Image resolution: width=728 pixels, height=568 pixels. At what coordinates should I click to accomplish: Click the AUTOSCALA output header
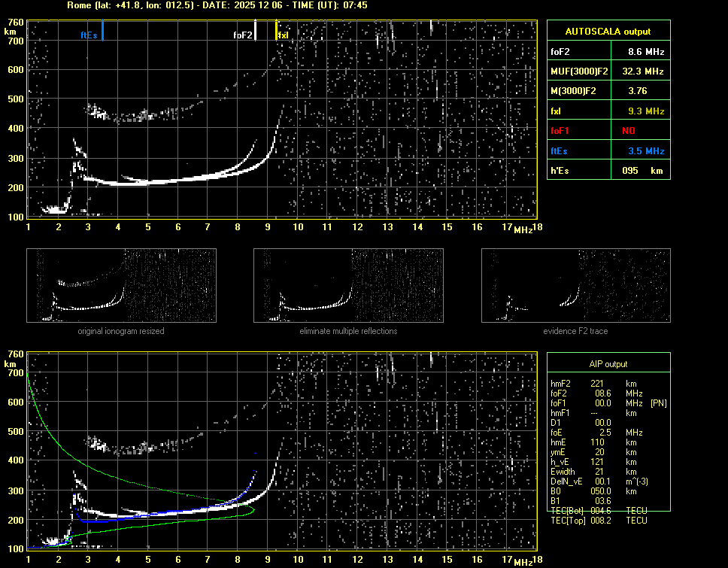[607, 32]
